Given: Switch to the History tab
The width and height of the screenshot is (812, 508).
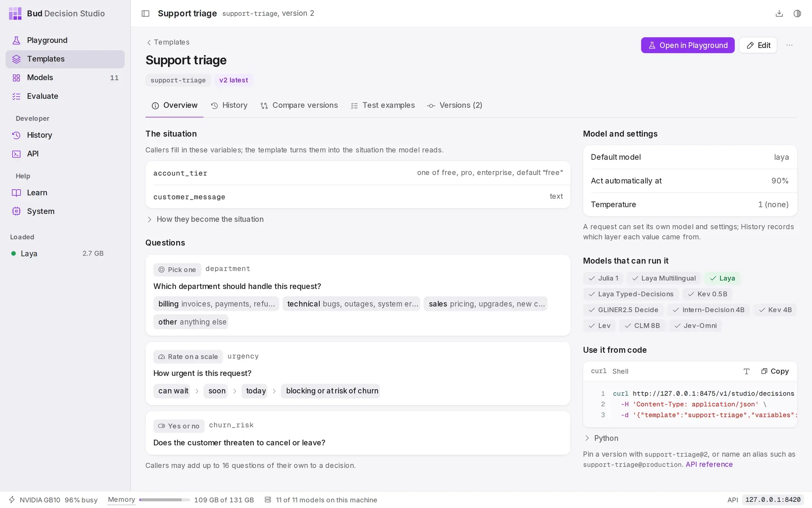Looking at the screenshot, I should click(x=229, y=106).
